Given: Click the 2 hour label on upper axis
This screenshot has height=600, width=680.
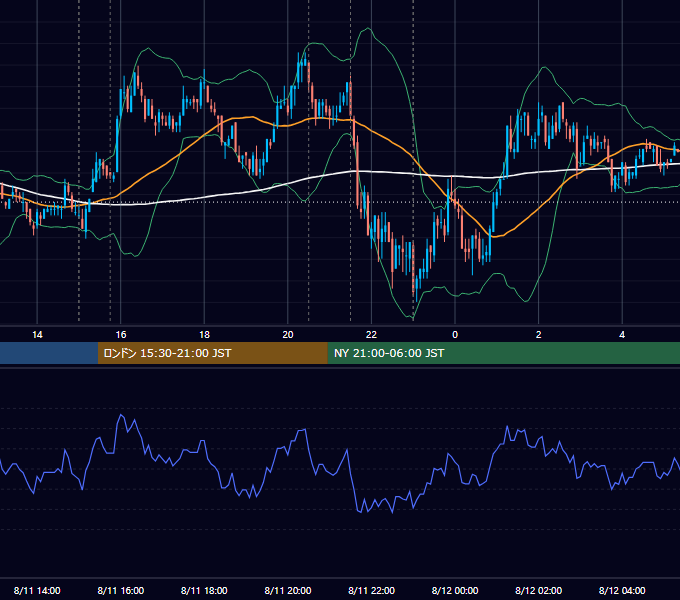Looking at the screenshot, I should click(539, 335).
